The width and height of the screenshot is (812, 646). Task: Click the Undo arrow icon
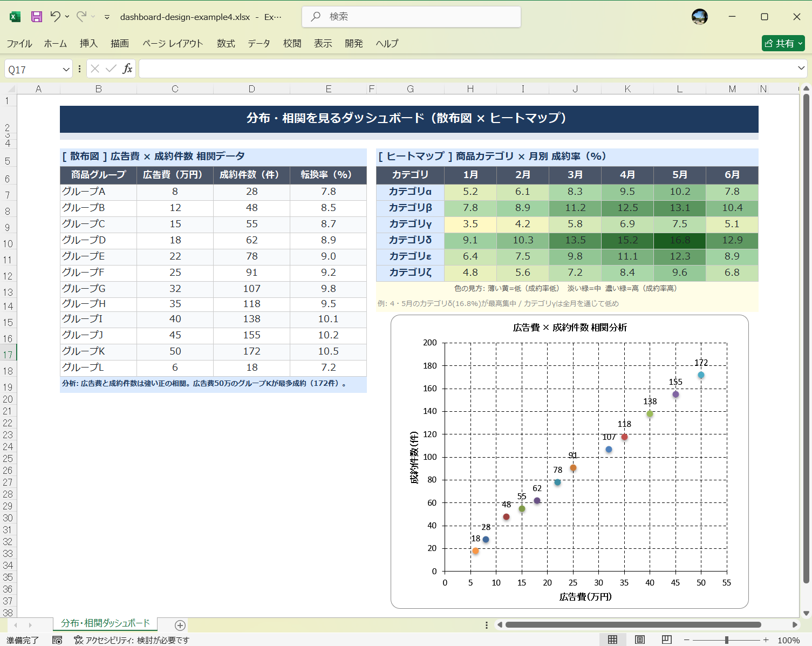(55, 16)
